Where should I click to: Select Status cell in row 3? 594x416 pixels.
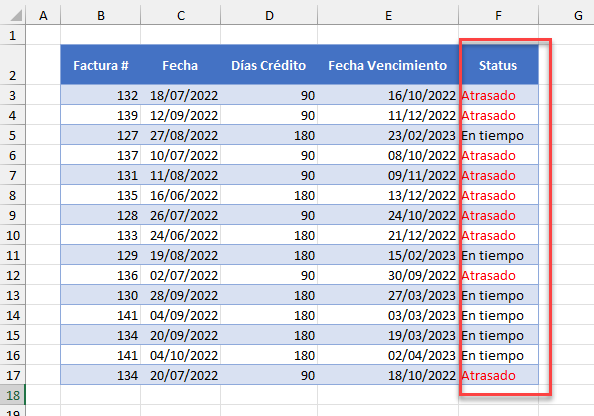coord(498,95)
